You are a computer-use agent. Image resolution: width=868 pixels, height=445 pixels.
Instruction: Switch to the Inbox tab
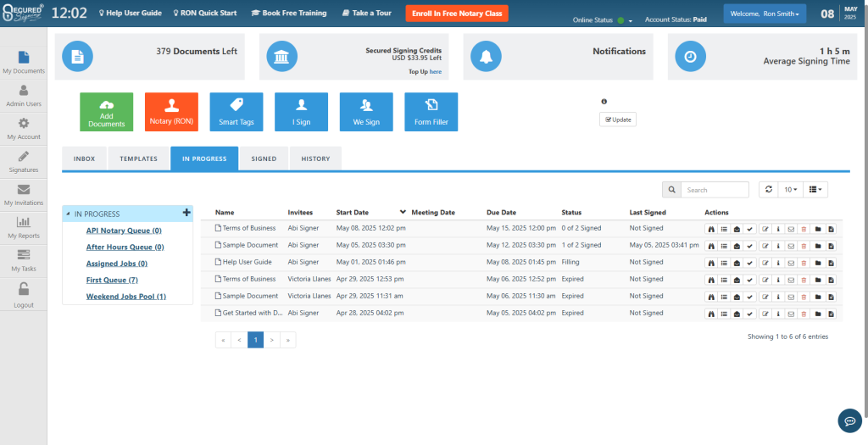pos(85,159)
